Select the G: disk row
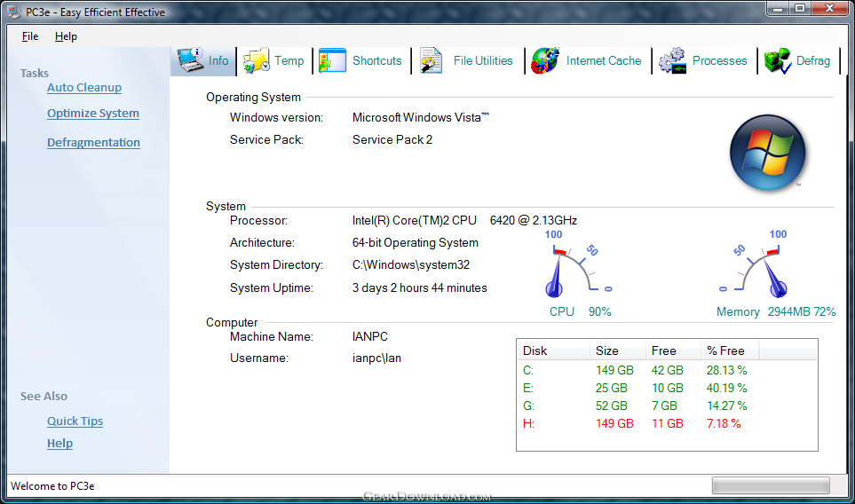 pos(667,406)
